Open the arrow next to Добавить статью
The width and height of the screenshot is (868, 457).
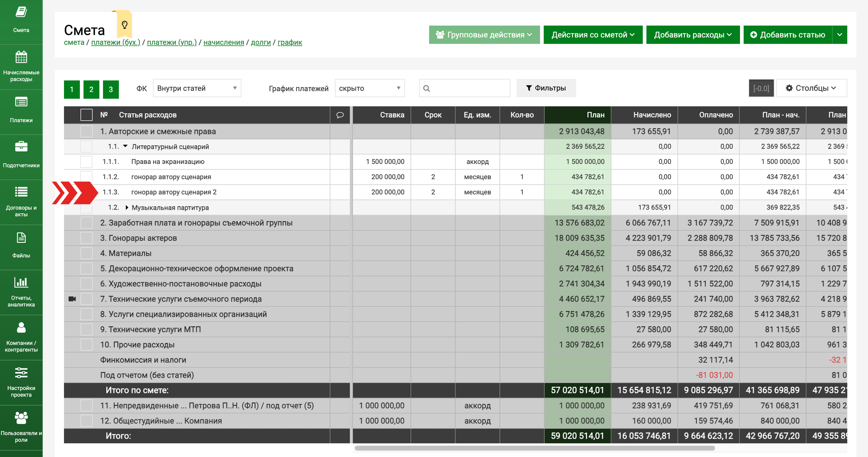[840, 35]
